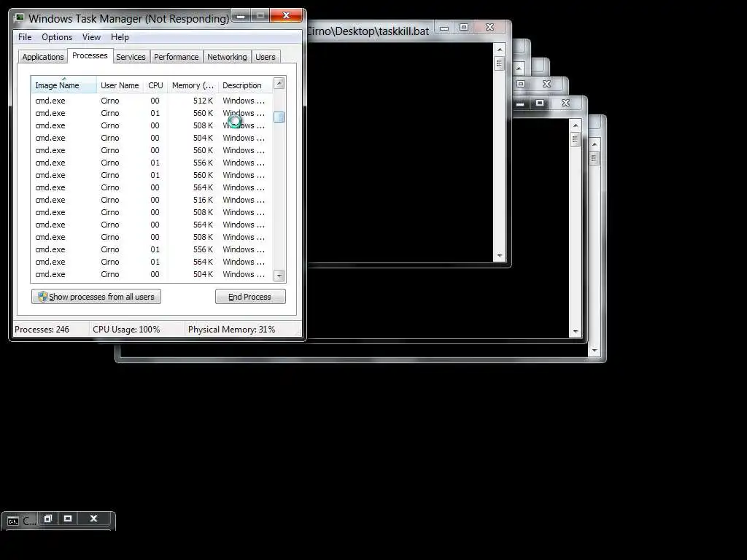Minimize the taskkill.bat console window
Screen dimensions: 747x560
pos(444,28)
